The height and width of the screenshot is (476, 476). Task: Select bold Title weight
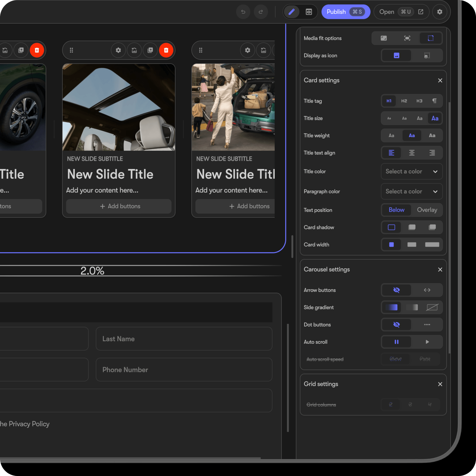coord(432,136)
